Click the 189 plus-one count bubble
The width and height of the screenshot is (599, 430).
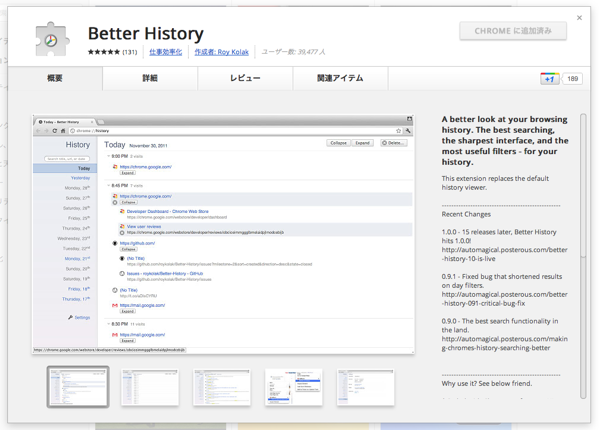point(572,79)
